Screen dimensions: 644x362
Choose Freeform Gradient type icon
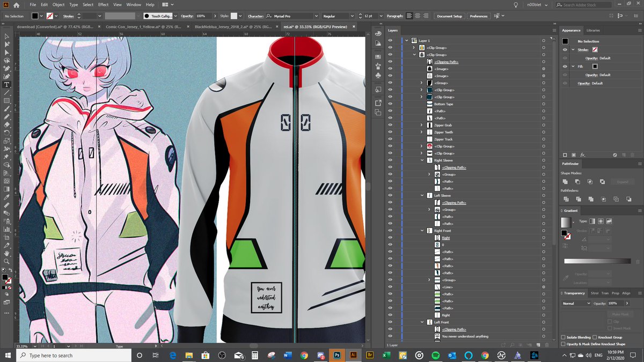tap(609, 221)
